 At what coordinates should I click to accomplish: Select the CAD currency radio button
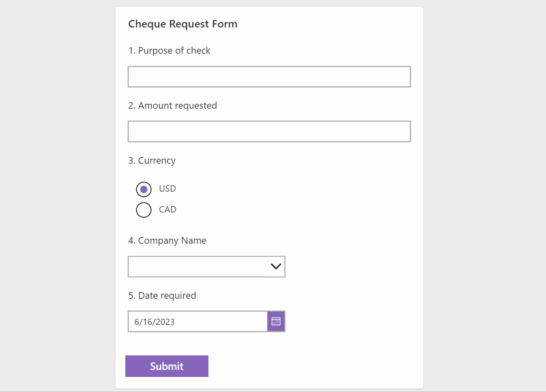coord(144,210)
